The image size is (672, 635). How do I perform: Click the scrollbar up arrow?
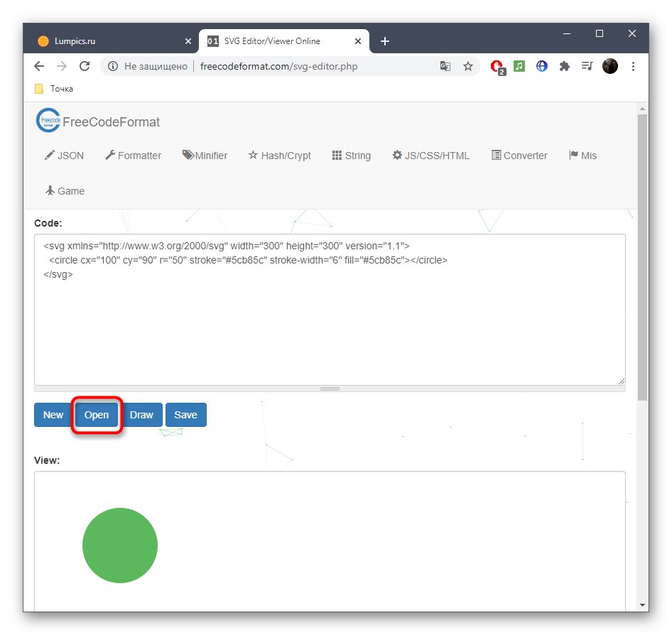(642, 109)
